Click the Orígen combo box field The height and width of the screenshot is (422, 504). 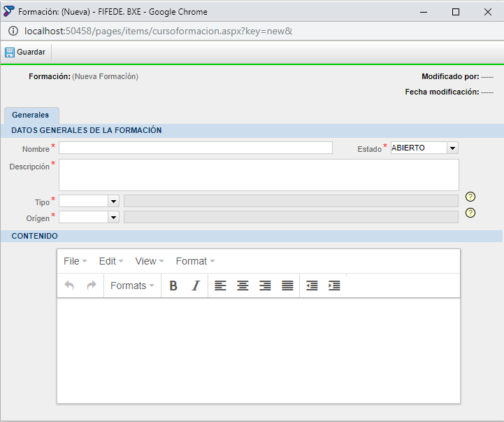(84, 217)
